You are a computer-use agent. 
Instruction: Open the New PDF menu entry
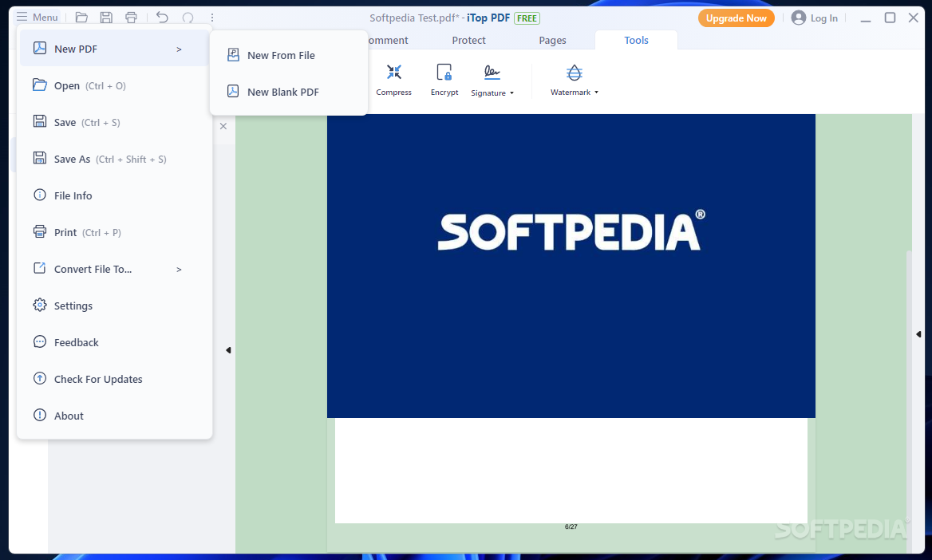[115, 49]
